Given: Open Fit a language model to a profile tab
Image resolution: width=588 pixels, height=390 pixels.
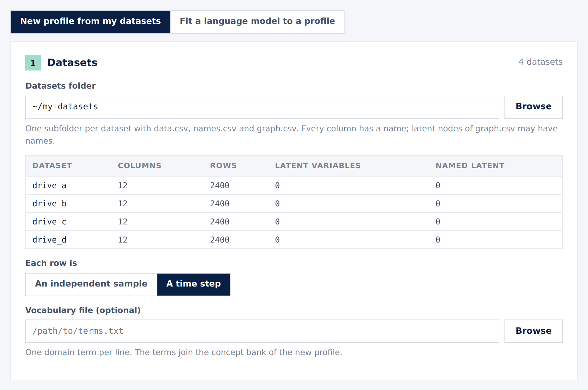Looking at the screenshot, I should pos(257,22).
